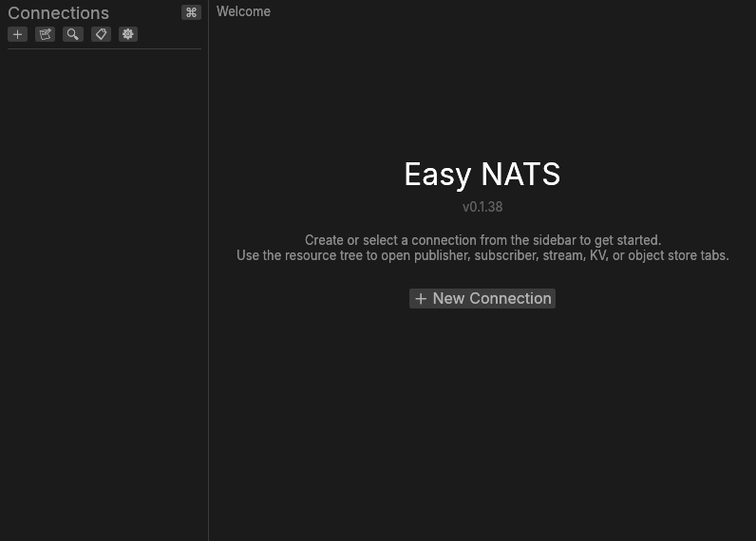
Task: Open search with the magnifier icon
Action: coord(73,34)
